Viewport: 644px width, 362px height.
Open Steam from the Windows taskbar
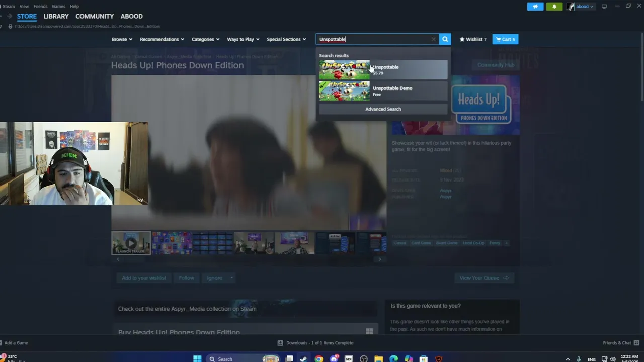(303, 359)
